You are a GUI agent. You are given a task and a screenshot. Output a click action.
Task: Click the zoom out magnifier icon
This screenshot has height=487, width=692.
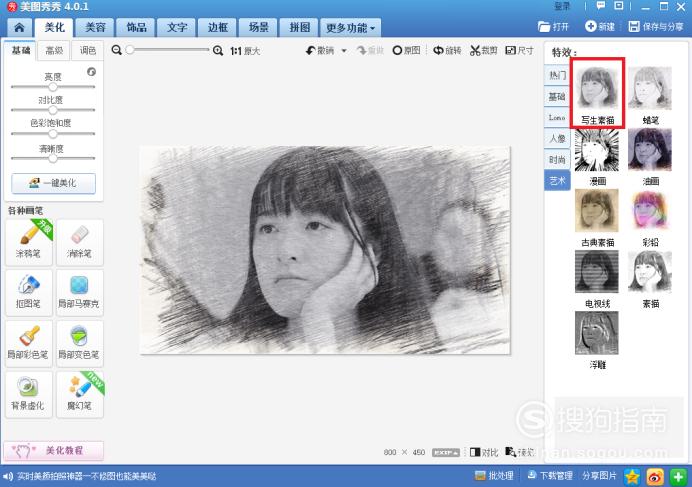tap(117, 50)
